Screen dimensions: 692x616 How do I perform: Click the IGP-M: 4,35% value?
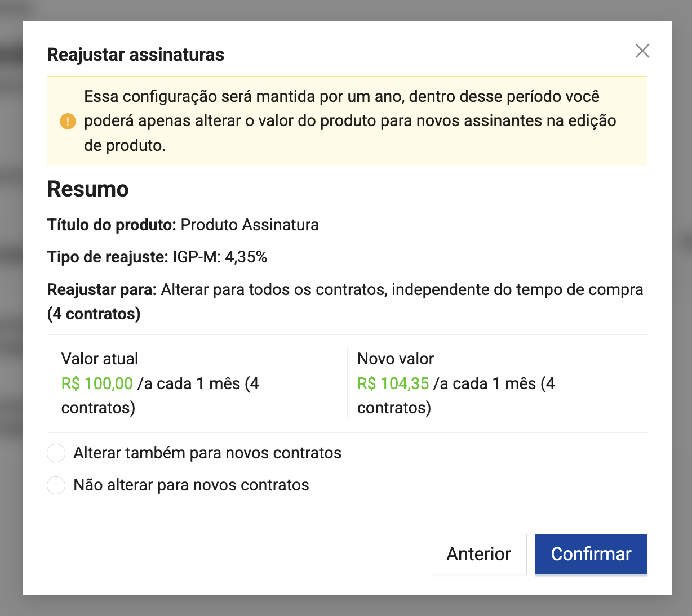tap(220, 257)
